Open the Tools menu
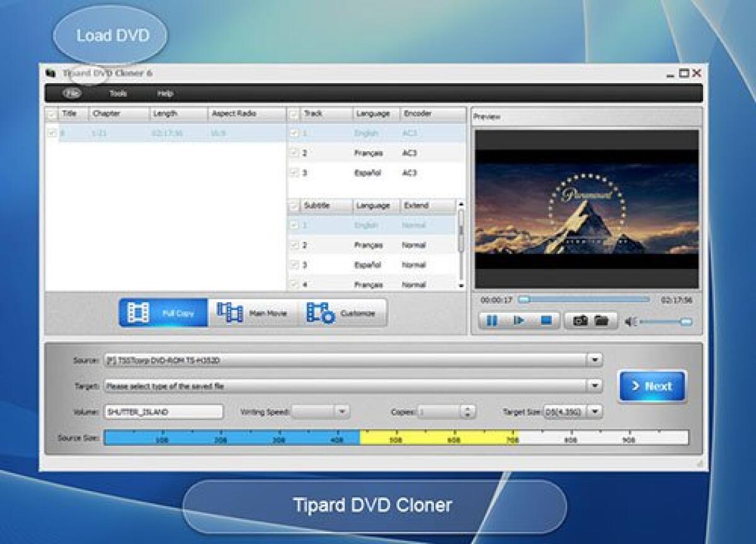 tap(117, 93)
